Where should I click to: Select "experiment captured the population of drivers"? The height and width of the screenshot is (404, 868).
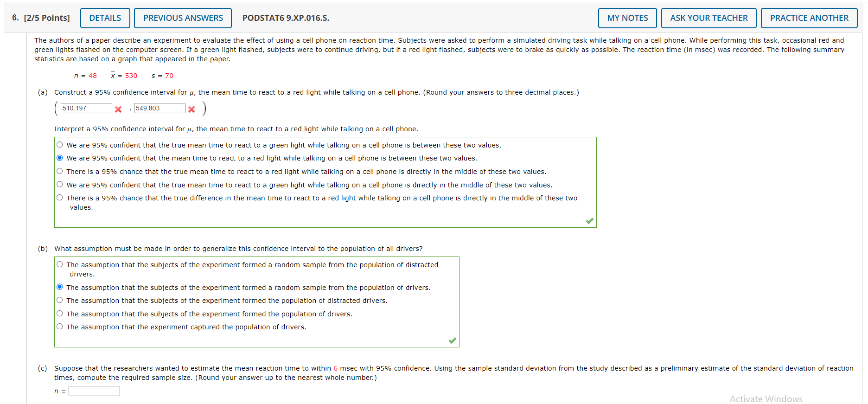[x=59, y=326]
